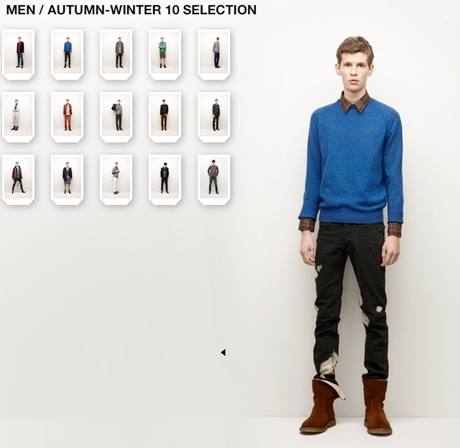Open thumbnail with black sweater and brown trousers
Image resolution: width=460 pixels, height=448 pixels.
pyautogui.click(x=165, y=117)
